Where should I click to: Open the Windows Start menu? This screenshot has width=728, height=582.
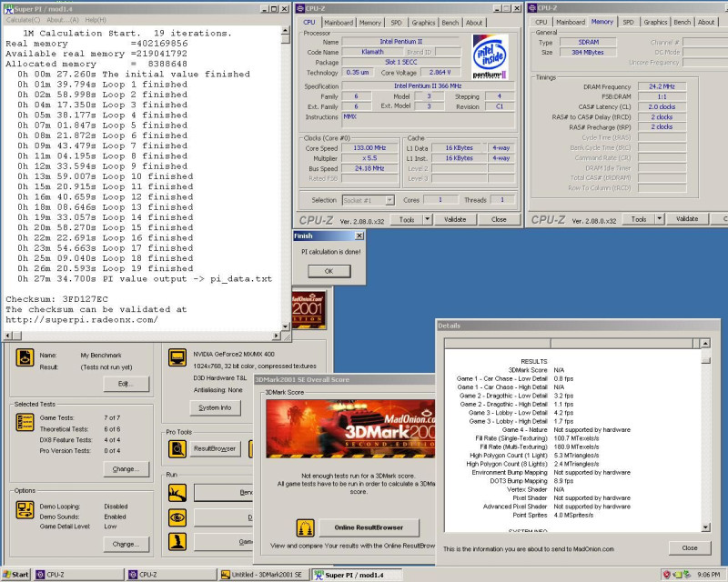tap(15, 575)
